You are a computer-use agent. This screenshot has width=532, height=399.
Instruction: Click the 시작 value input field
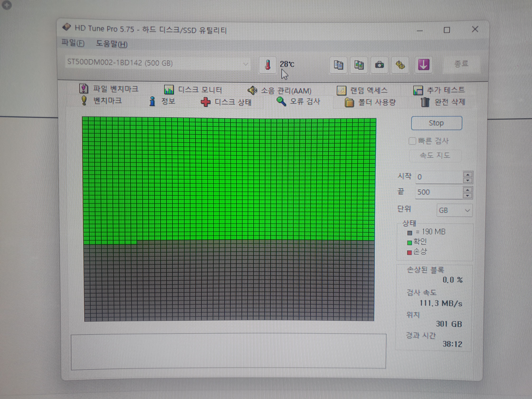point(439,177)
